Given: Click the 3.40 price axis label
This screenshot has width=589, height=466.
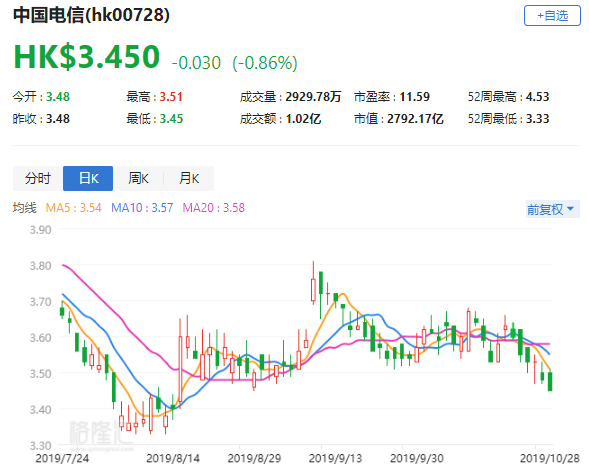Looking at the screenshot, I should (41, 409).
